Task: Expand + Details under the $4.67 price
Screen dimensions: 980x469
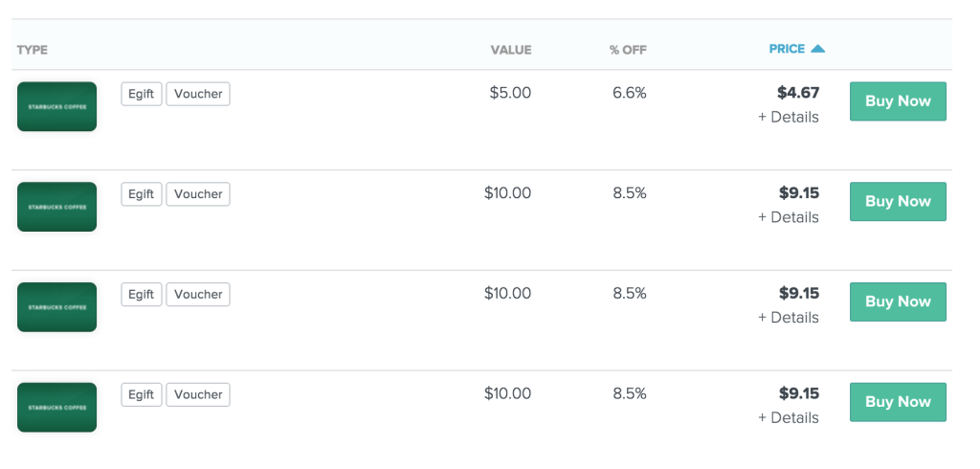Action: 789,117
